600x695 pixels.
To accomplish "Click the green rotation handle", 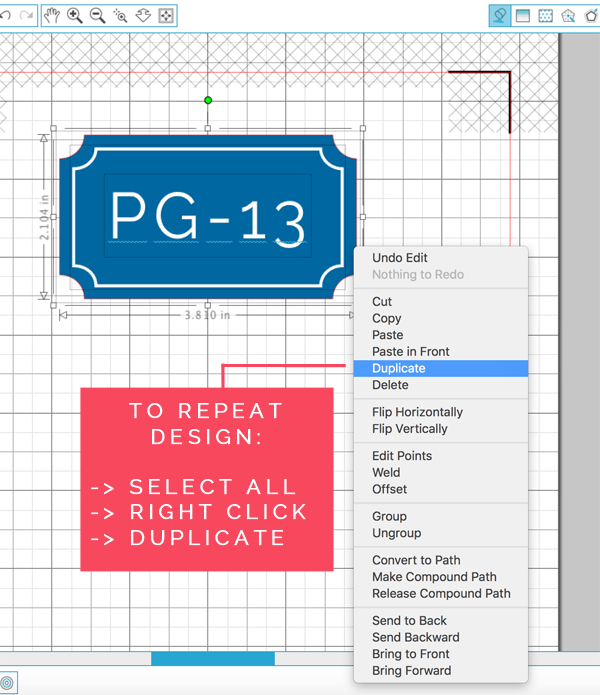I will pyautogui.click(x=208, y=100).
